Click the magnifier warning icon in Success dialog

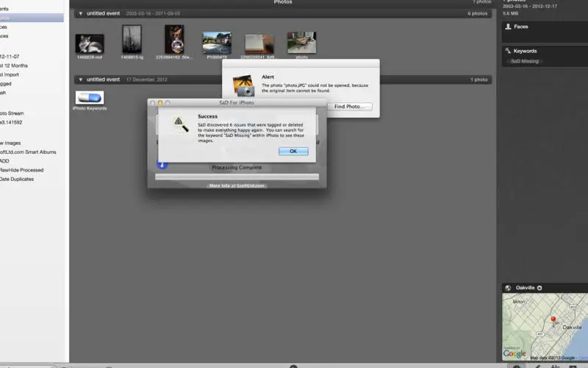tap(181, 124)
